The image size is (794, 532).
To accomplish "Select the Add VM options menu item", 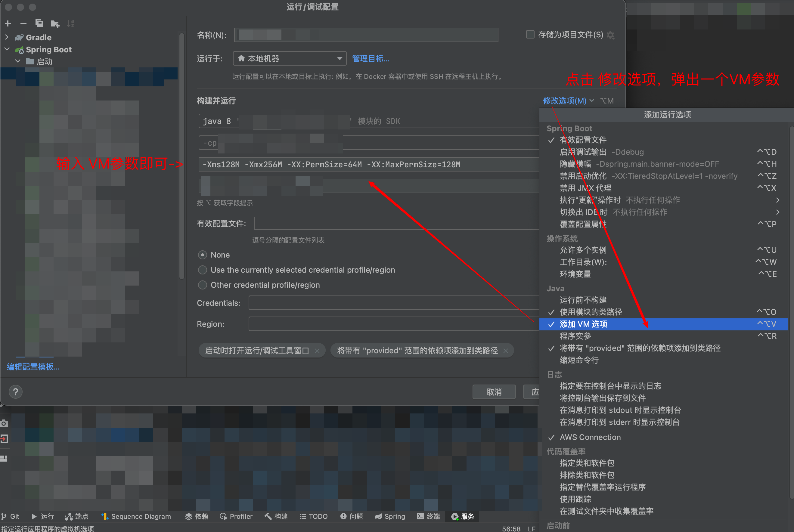I will [584, 324].
